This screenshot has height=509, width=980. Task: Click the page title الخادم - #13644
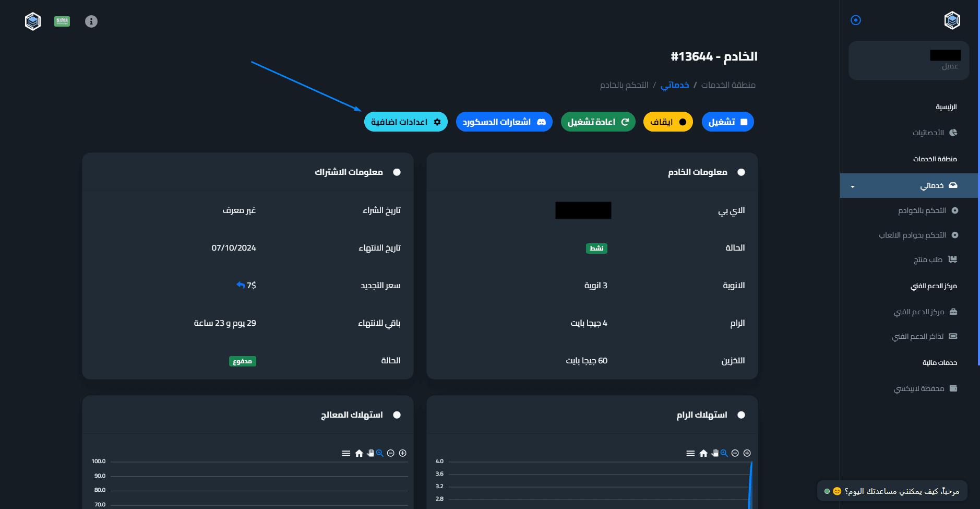tap(714, 56)
